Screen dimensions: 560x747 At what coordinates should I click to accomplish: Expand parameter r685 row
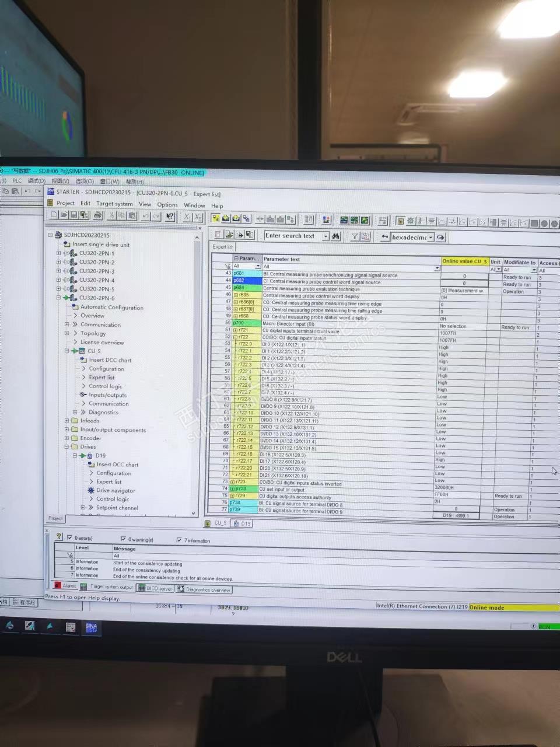click(x=236, y=295)
